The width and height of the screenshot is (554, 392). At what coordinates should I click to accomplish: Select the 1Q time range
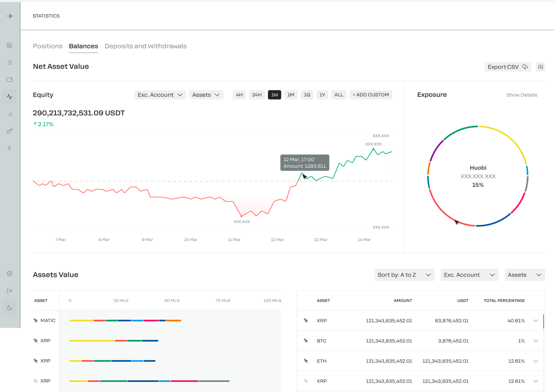(307, 95)
